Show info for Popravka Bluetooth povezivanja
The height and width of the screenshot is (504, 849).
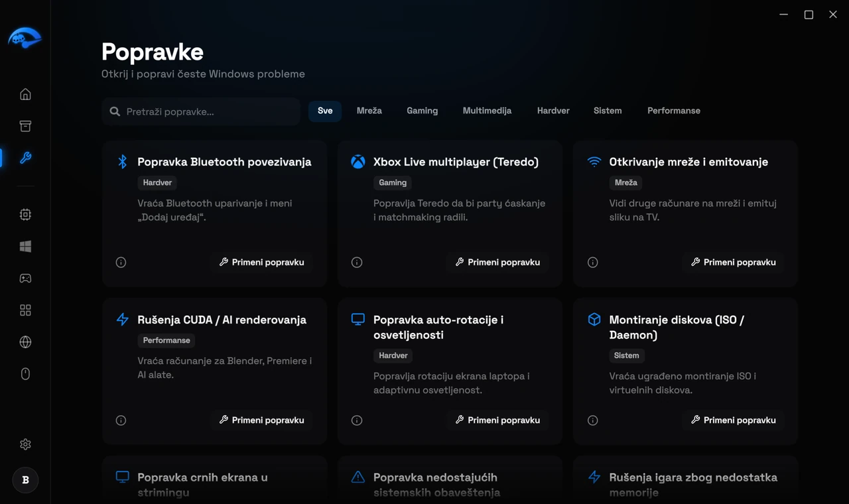(x=121, y=262)
